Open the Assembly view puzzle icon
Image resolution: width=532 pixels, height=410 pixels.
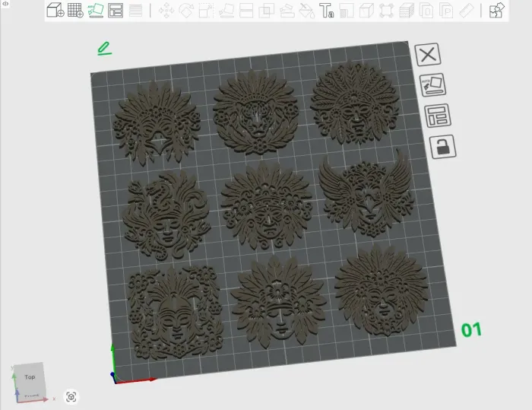[497, 10]
